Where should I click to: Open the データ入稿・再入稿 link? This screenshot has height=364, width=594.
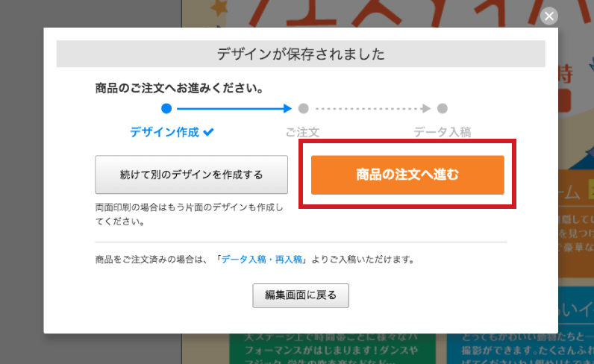[x=262, y=260]
